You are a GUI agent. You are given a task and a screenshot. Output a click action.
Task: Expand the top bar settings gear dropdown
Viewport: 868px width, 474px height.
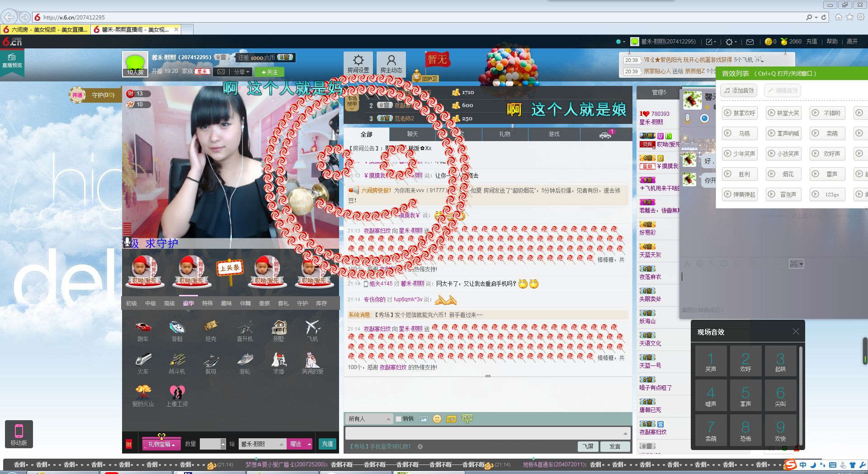tap(731, 42)
